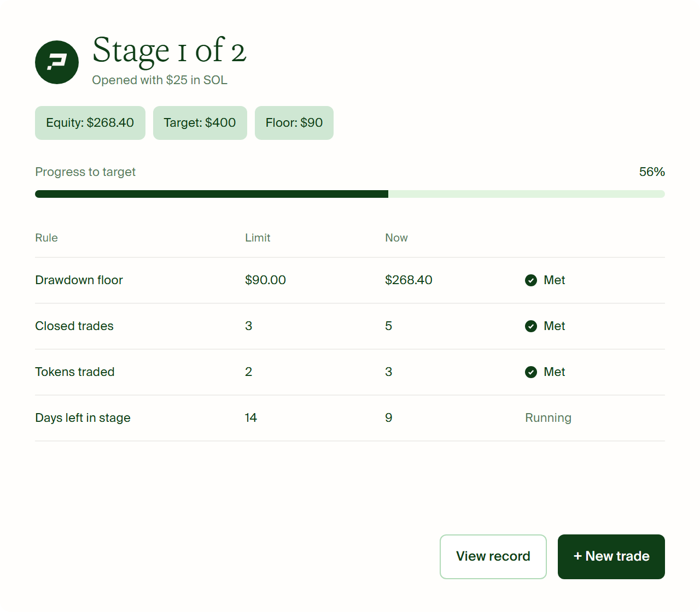
Task: Select the Floor: $90 chip
Action: pyautogui.click(x=294, y=123)
